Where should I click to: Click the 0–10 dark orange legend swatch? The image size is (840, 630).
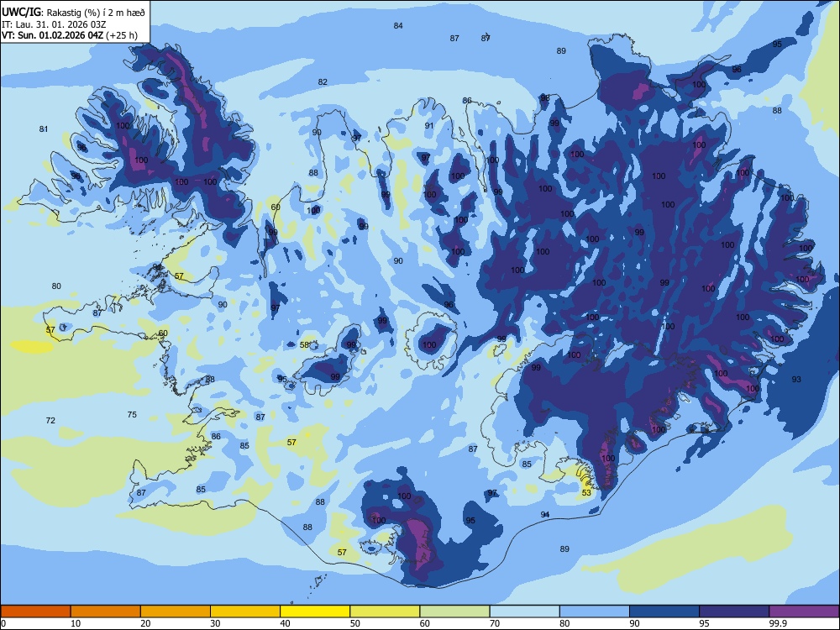click(x=35, y=612)
